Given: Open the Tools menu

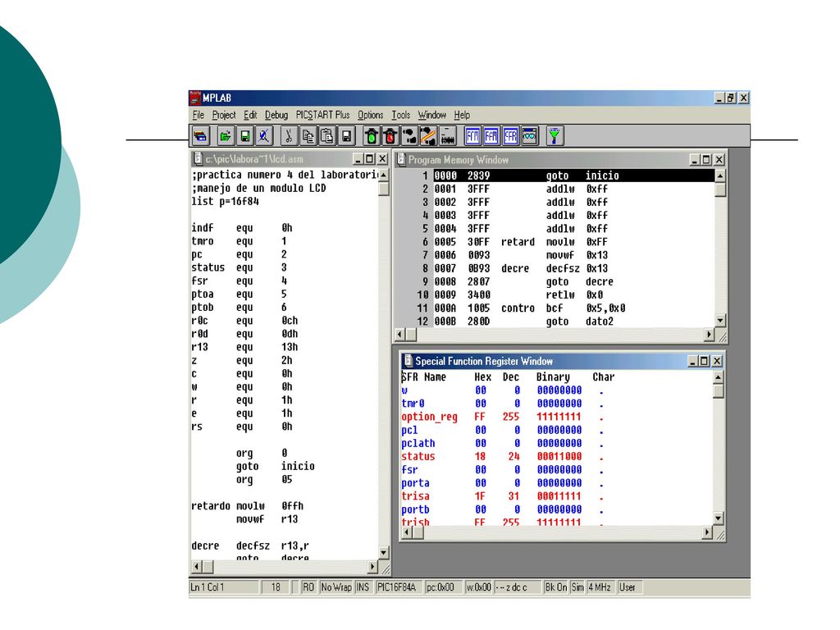Looking at the screenshot, I should pos(400,115).
